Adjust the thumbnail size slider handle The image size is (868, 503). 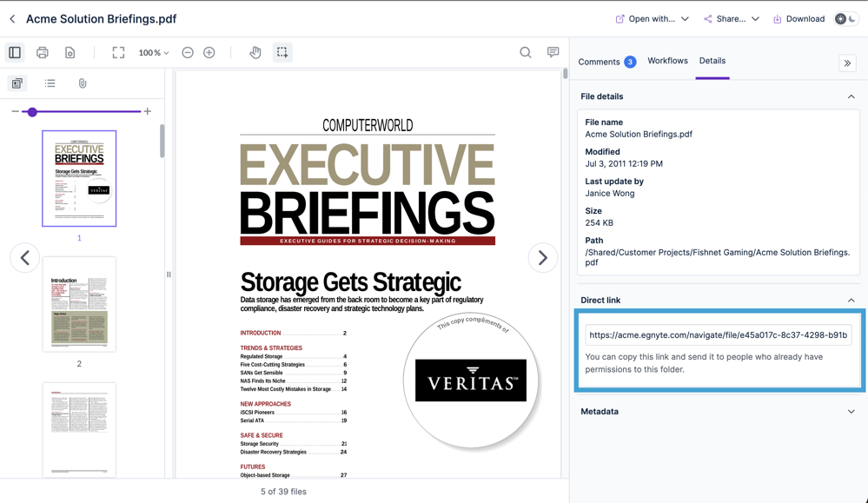click(x=33, y=112)
